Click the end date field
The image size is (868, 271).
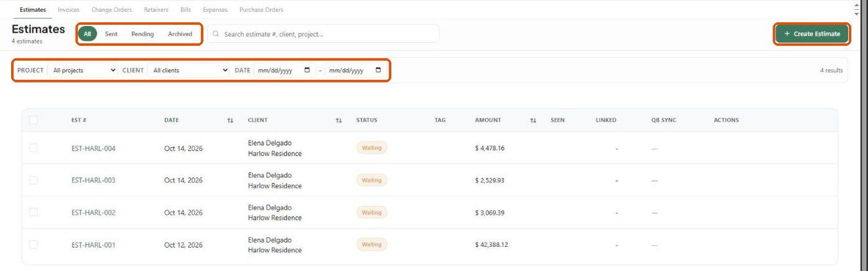tap(356, 71)
